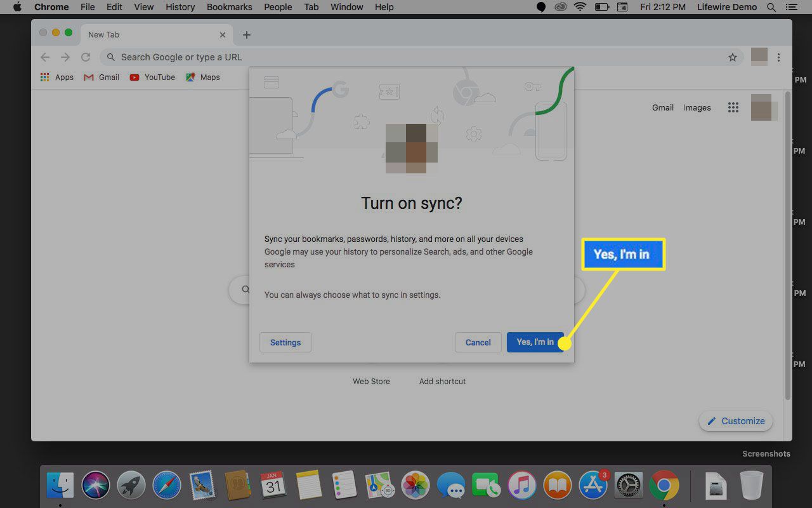Open Settings from the sync dialog

point(285,342)
